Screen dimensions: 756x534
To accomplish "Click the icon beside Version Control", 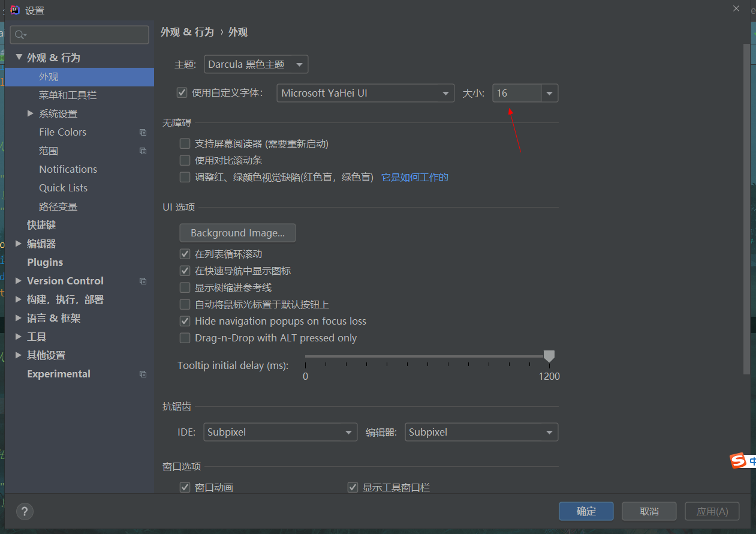I will pyautogui.click(x=143, y=281).
